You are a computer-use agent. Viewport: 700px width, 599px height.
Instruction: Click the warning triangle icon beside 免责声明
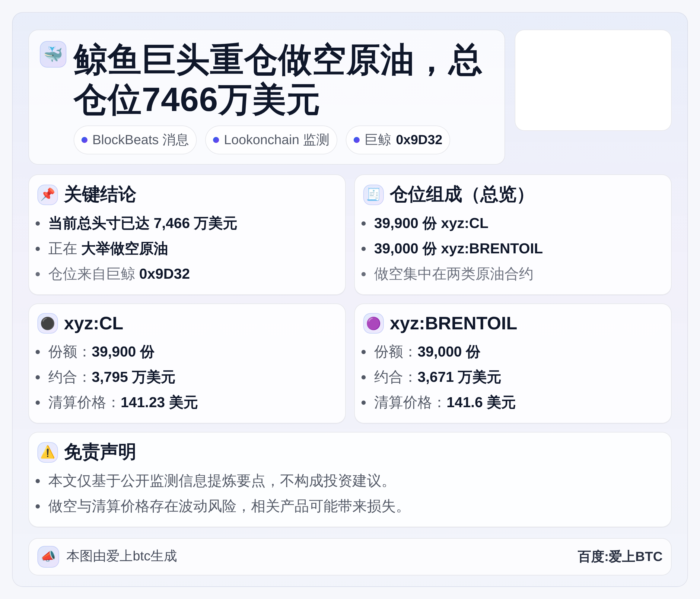tap(48, 452)
